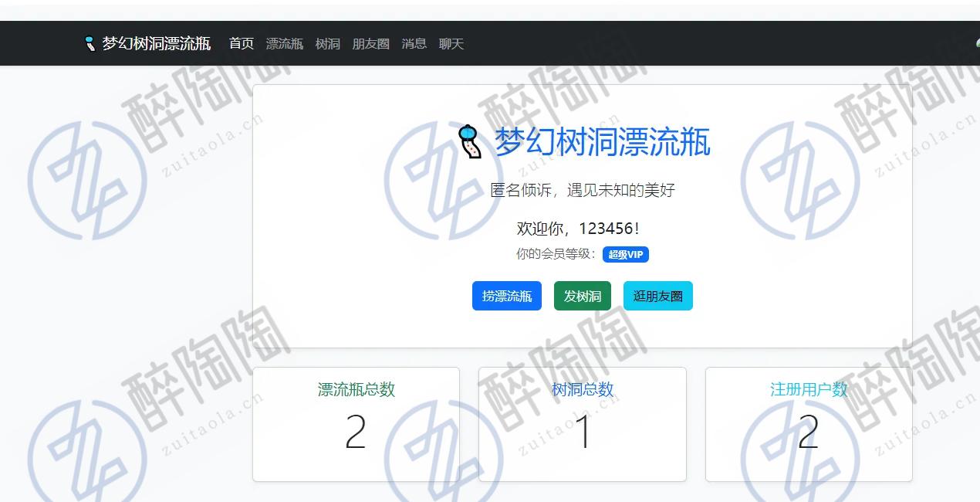Click the large bottle icon beside main heading

point(469,143)
